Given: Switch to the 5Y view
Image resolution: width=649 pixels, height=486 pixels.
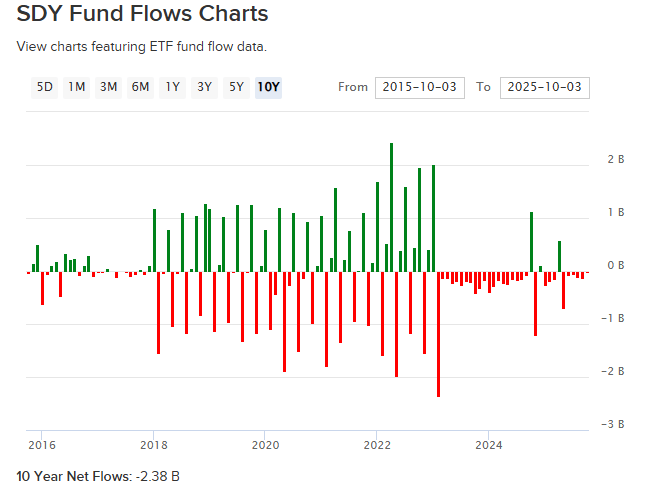Looking at the screenshot, I should [236, 87].
